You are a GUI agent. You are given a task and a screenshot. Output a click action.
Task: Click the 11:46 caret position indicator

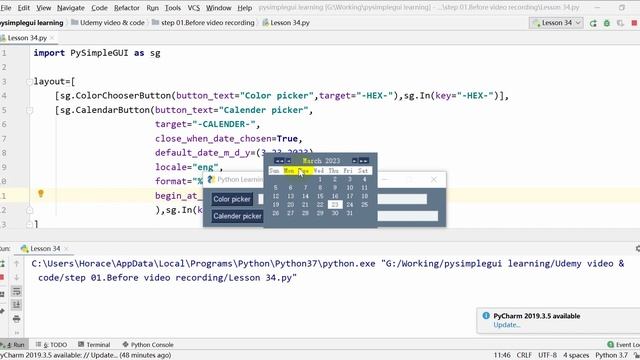tap(502, 355)
